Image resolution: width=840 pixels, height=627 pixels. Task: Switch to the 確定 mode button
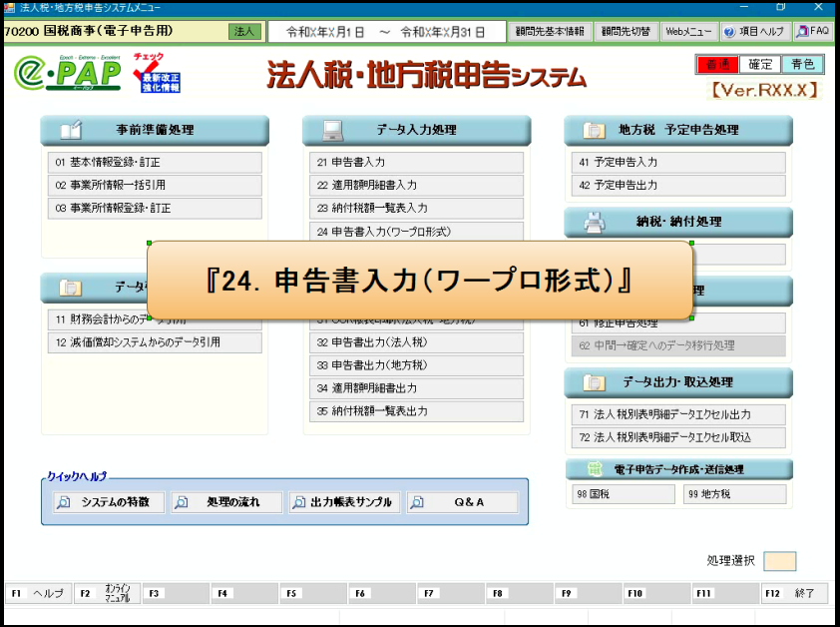pyautogui.click(x=760, y=65)
